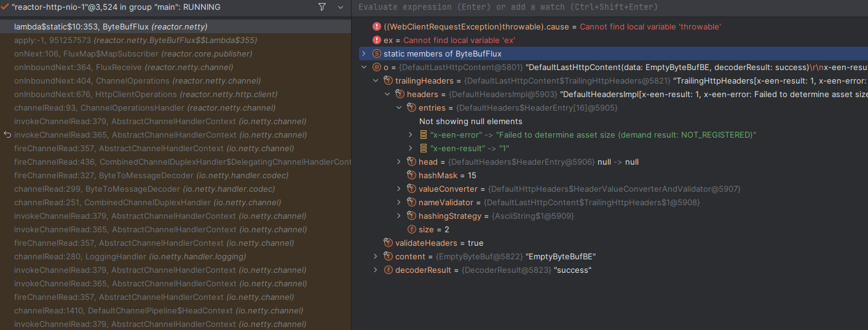
Task: Expand the content EmptyByteBuf node
Action: click(376, 257)
